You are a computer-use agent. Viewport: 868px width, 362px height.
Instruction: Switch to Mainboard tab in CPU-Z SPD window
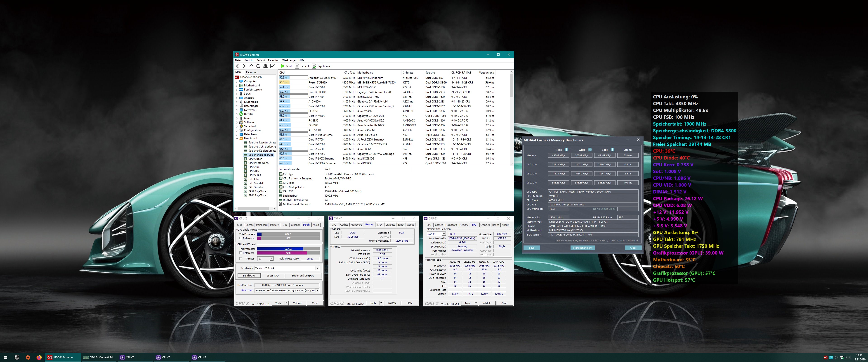click(451, 225)
